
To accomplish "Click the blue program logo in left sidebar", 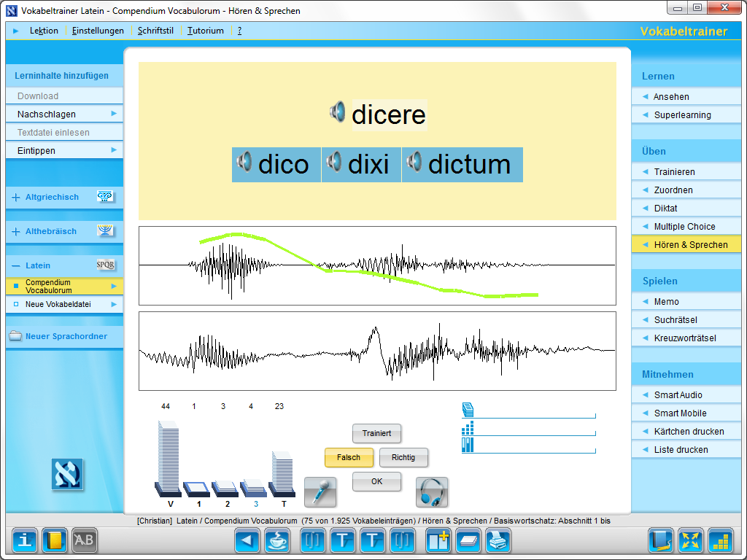I will tap(67, 474).
